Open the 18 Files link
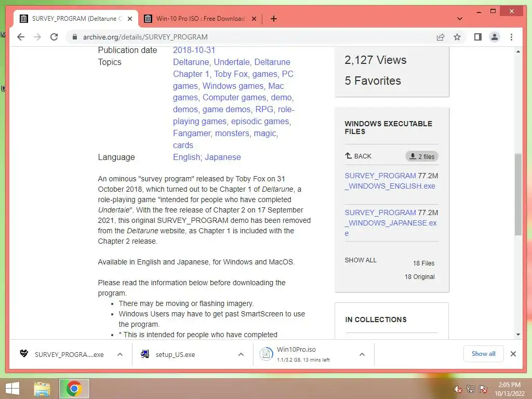The width and height of the screenshot is (532, 399). point(423,263)
